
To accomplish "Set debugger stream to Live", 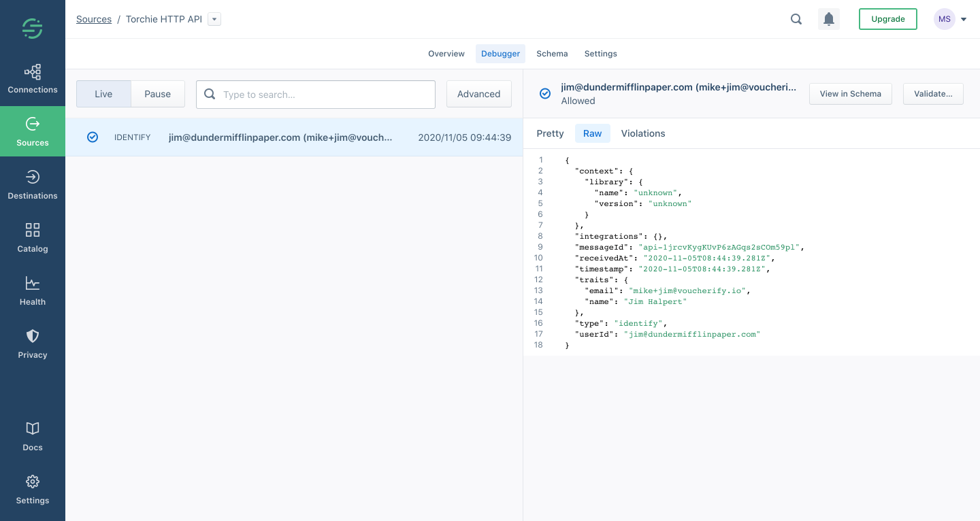I will pyautogui.click(x=103, y=94).
